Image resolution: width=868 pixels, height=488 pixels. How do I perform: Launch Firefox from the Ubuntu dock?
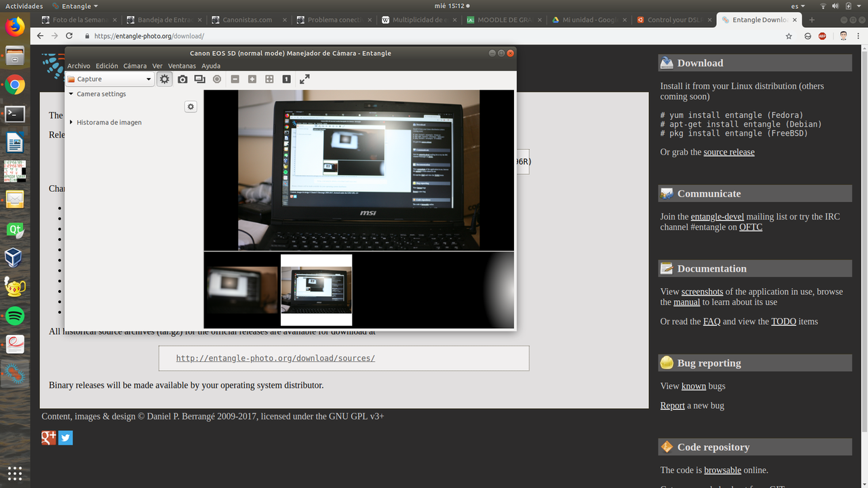pyautogui.click(x=15, y=26)
